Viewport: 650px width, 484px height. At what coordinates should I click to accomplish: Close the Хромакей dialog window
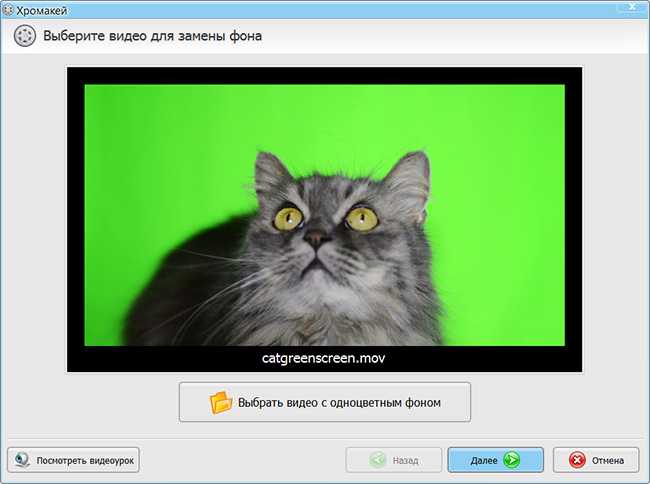(632, 6)
